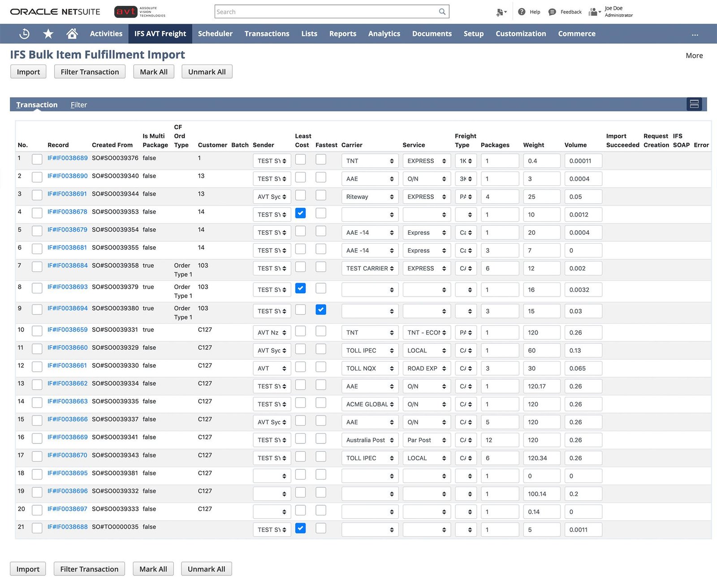Click the top Import button
717x588 pixels.
[28, 72]
